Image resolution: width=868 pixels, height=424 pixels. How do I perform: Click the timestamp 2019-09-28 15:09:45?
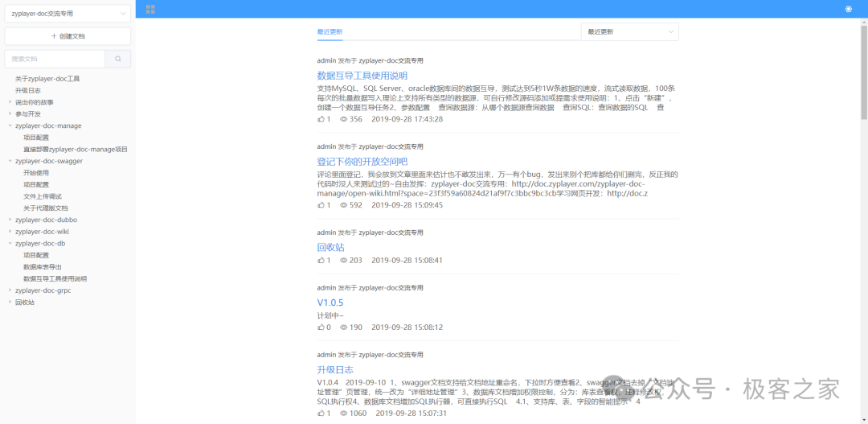[407, 205]
